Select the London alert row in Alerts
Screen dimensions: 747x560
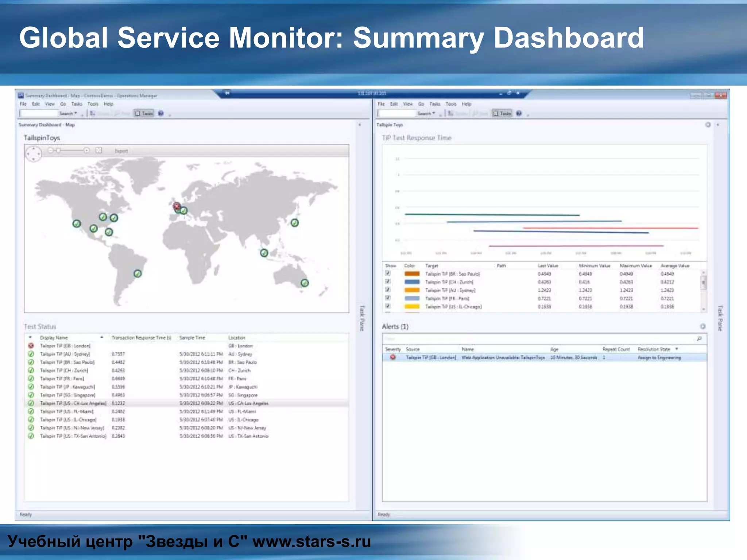(x=544, y=357)
